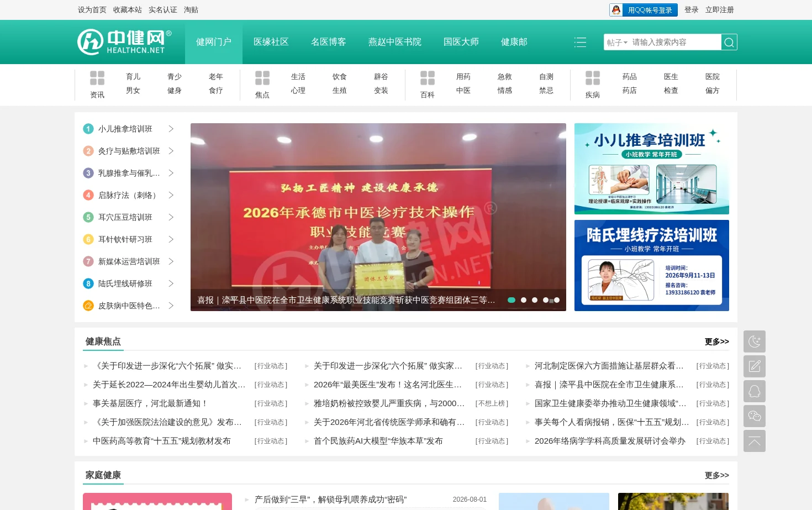Open the 陆氏埋线疗法培训班 banner image
Viewport: 812px width, 510px height.
(x=652, y=265)
